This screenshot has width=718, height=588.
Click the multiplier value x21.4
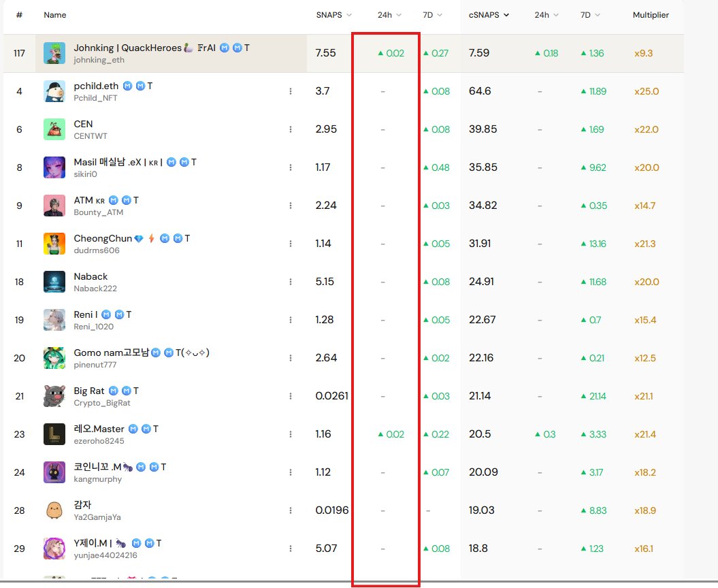645,434
